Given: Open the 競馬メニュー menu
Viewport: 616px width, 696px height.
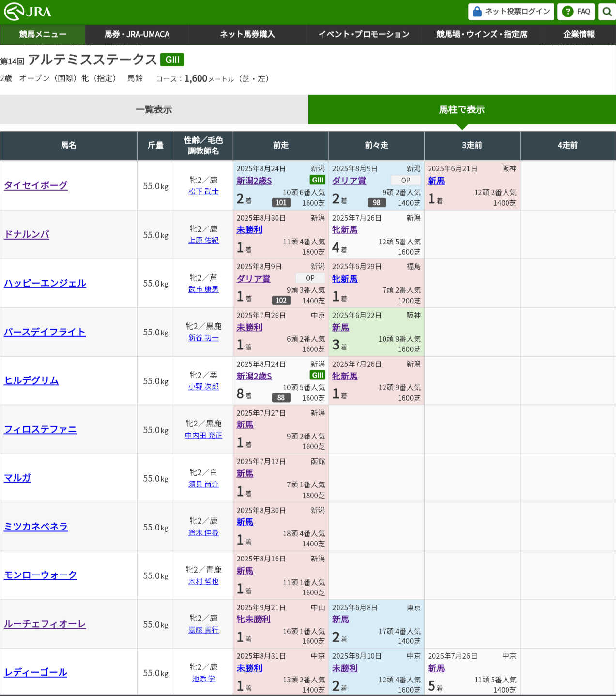Looking at the screenshot, I should (x=43, y=34).
